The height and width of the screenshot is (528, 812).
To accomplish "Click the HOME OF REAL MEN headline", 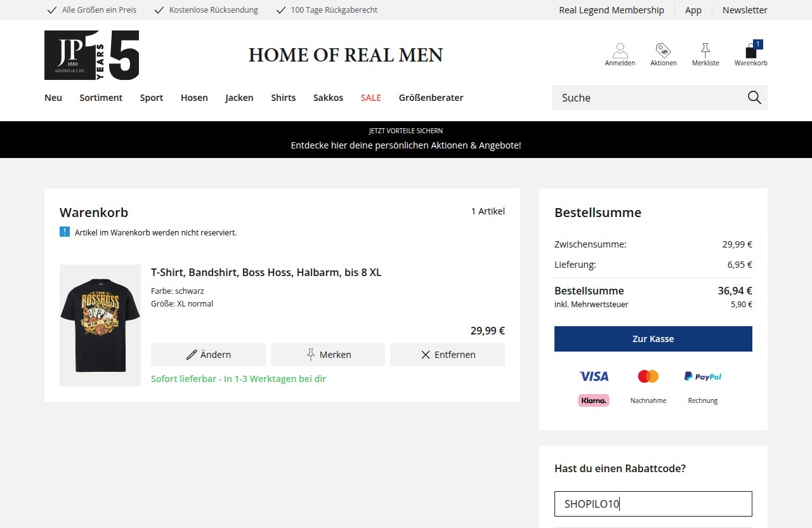I will [x=346, y=55].
